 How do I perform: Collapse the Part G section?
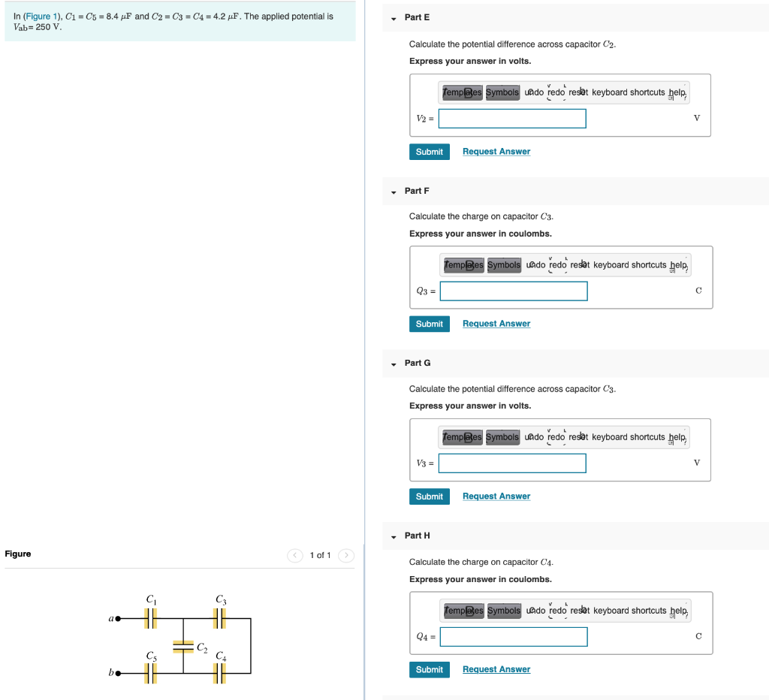pyautogui.click(x=393, y=363)
